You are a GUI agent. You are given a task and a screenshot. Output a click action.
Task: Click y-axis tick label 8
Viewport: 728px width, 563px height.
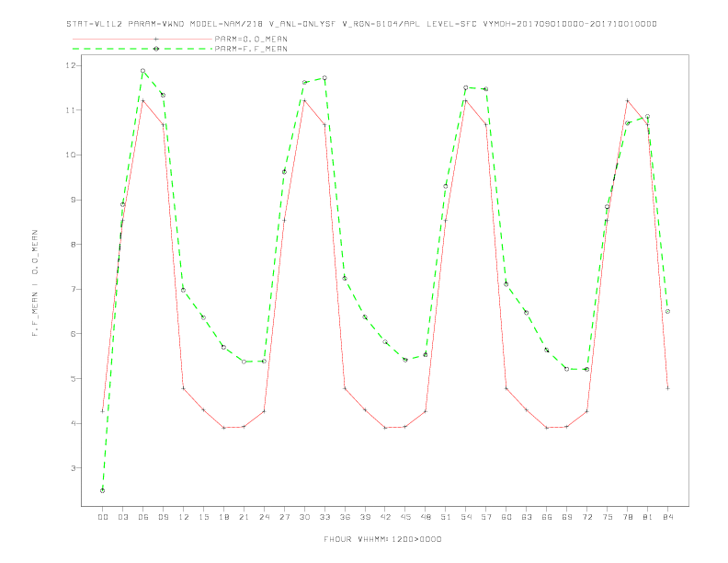pyautogui.click(x=74, y=245)
